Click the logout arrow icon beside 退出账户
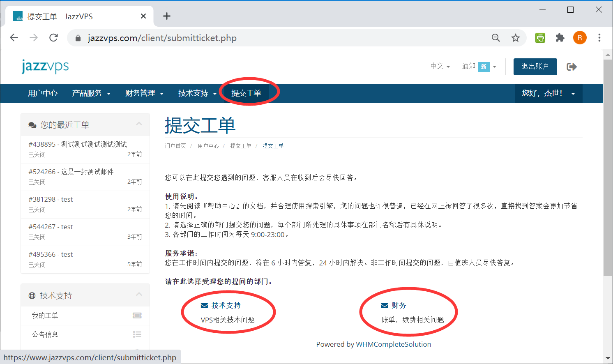This screenshot has width=613, height=364. (x=572, y=67)
